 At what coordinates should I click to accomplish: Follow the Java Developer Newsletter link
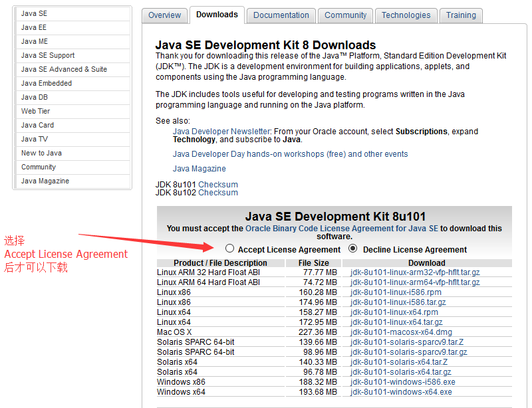pyautogui.click(x=221, y=132)
